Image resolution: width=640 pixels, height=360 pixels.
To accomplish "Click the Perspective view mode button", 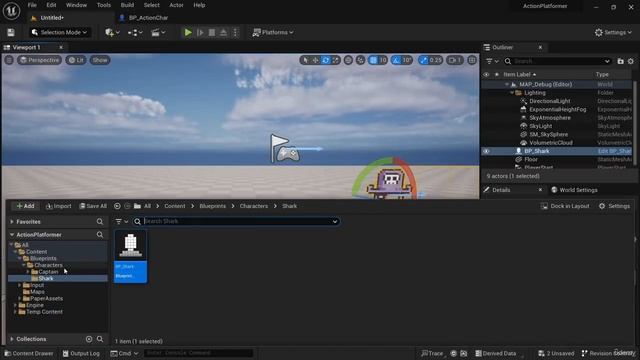I will click(39, 60).
